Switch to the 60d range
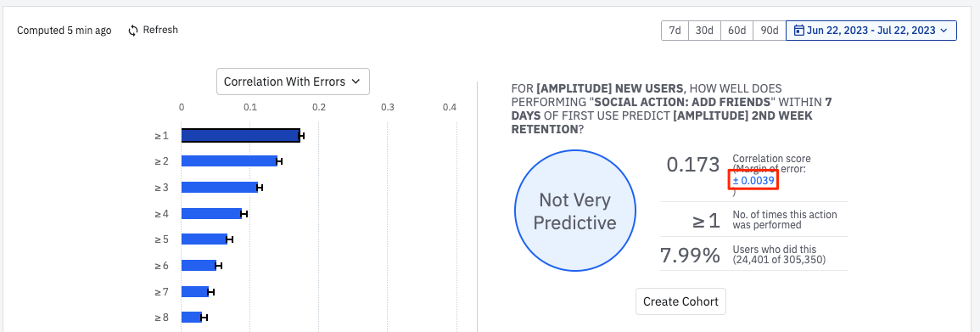The image size is (980, 332). (x=736, y=30)
